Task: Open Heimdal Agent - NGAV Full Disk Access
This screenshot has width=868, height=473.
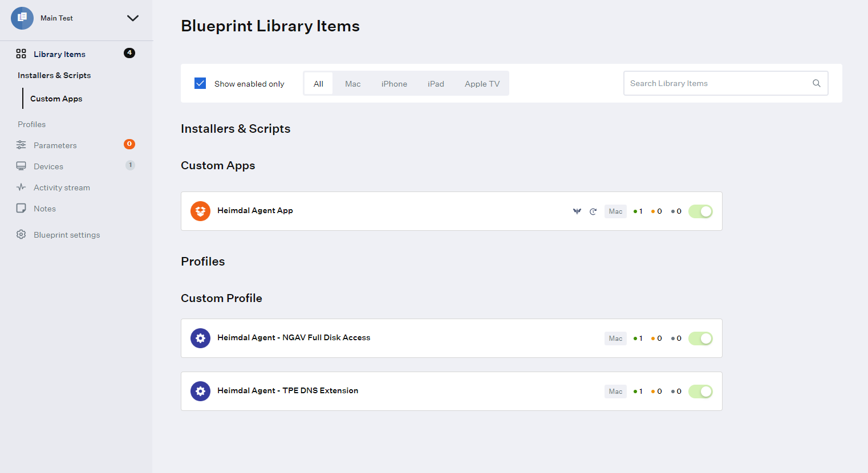Action: 294,337
